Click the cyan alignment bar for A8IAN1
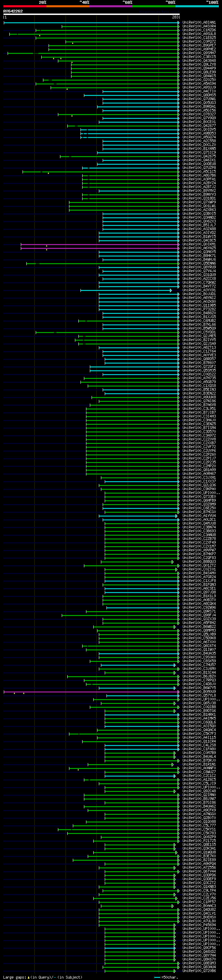Image resolution: width=222 pixels, height=980 pixels. point(92,23)
